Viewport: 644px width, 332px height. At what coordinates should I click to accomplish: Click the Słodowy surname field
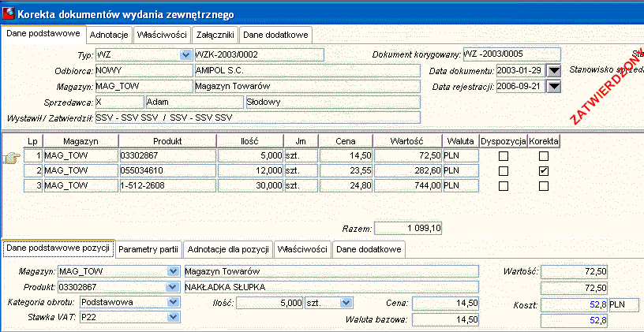point(333,103)
